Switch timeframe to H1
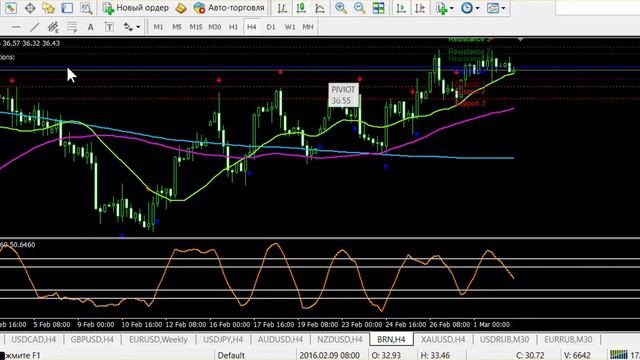 coord(233,27)
